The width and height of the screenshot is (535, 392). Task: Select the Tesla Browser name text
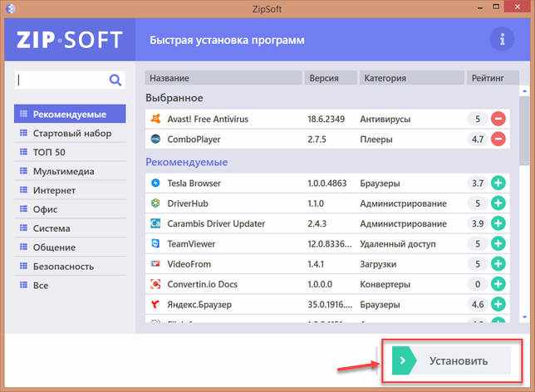tap(194, 184)
